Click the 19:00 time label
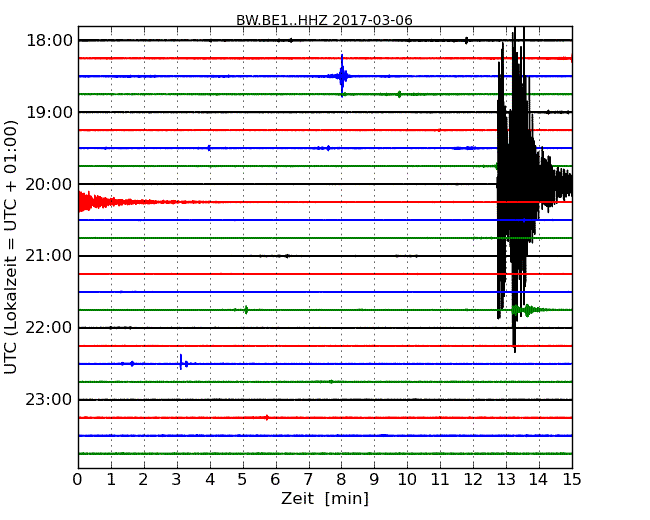Image resolution: width=650 pixels, height=520 pixels. (x=49, y=112)
